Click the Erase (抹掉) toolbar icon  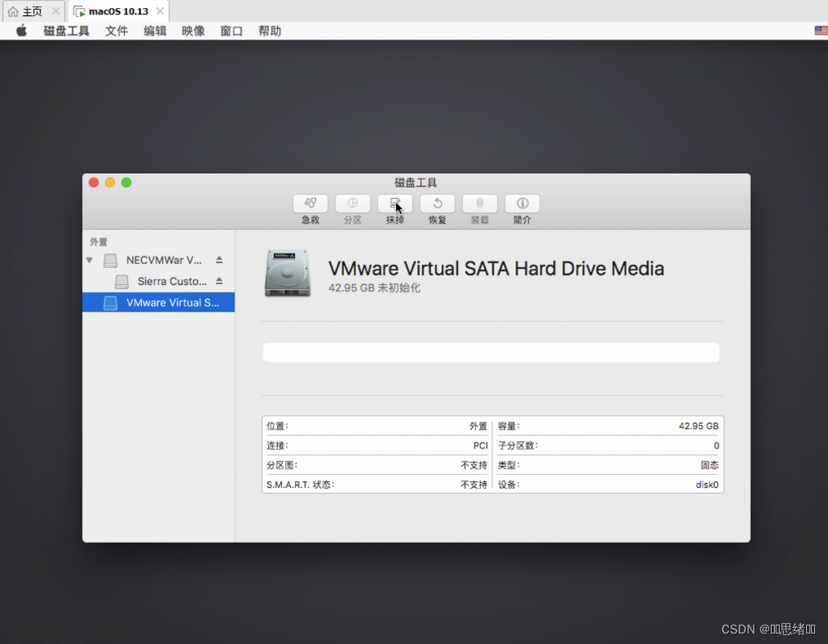click(x=395, y=203)
